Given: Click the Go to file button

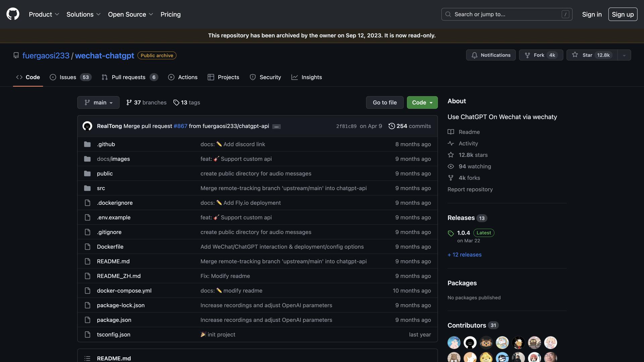Looking at the screenshot, I should (x=384, y=103).
